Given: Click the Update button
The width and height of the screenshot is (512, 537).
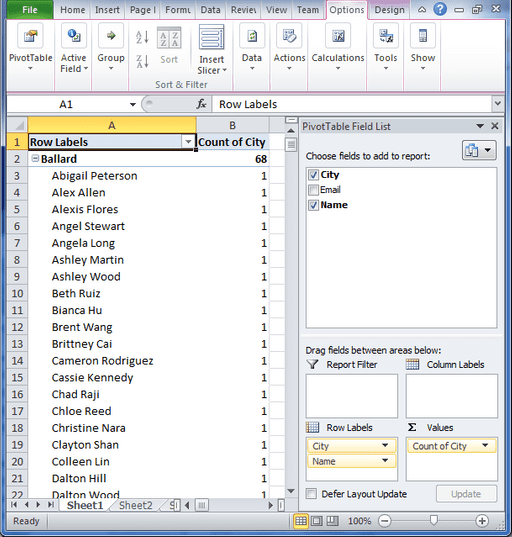Looking at the screenshot, I should tap(466, 494).
